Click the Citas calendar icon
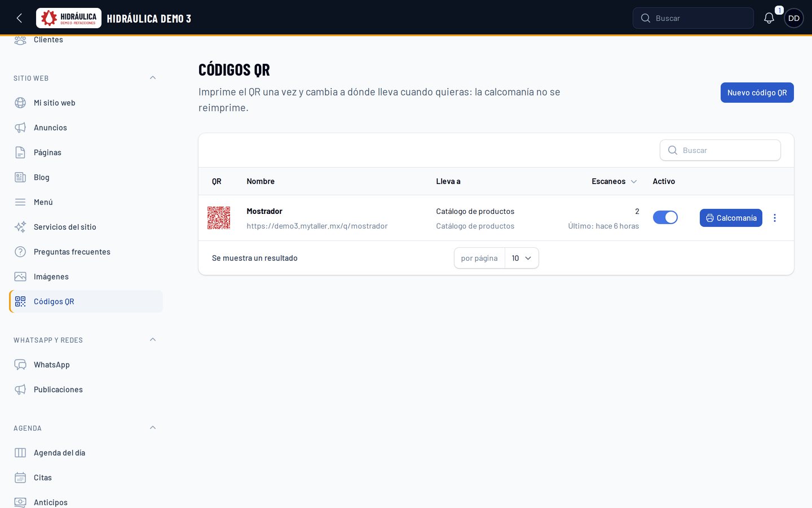This screenshot has width=812, height=508. pos(20,478)
